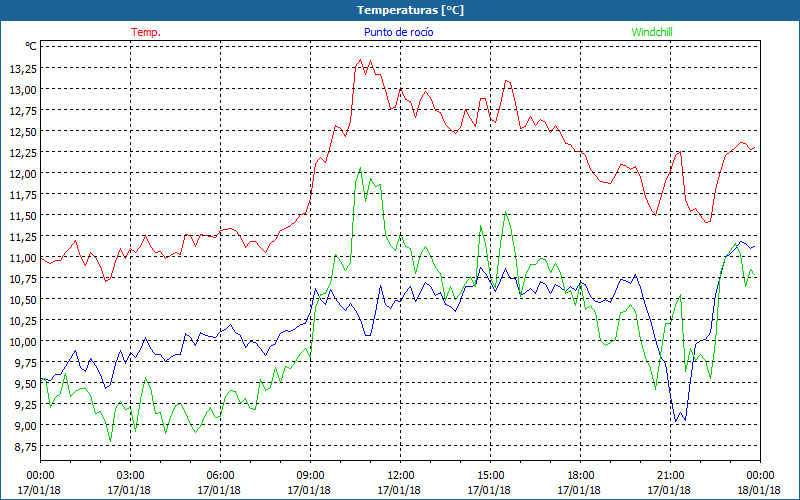Click the blue dew point minimum after 21:00
This screenshot has height=500, width=800.
pyautogui.click(x=676, y=421)
